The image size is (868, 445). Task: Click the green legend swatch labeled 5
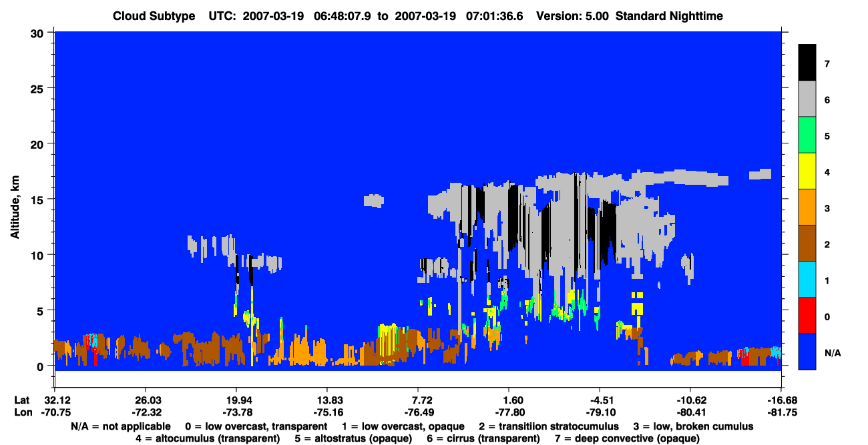point(807,135)
